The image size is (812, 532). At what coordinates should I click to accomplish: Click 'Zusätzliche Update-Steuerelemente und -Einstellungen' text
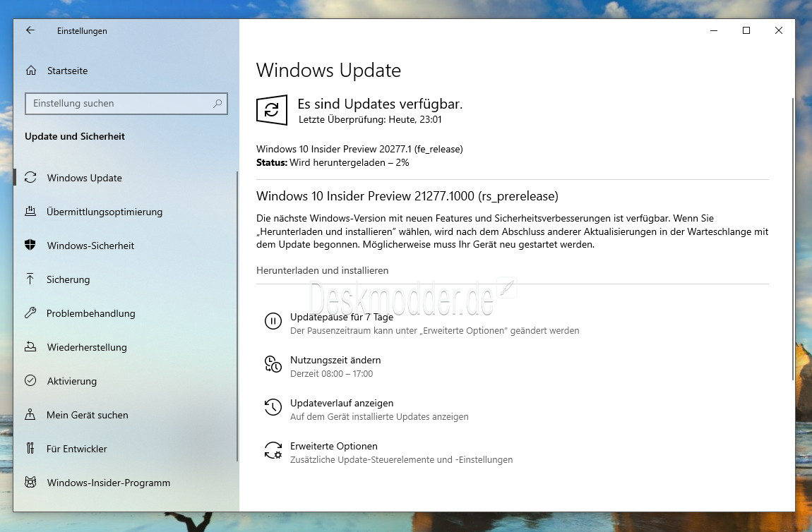[401, 459]
